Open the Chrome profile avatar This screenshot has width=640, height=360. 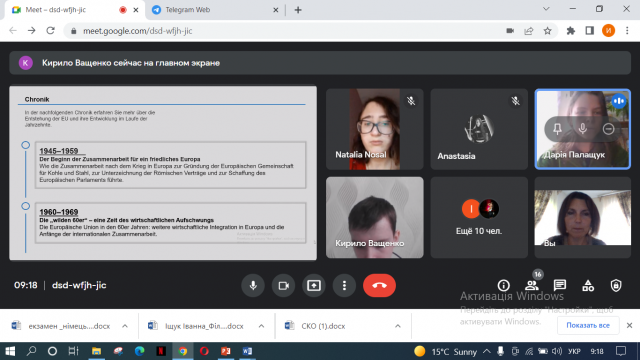608,31
